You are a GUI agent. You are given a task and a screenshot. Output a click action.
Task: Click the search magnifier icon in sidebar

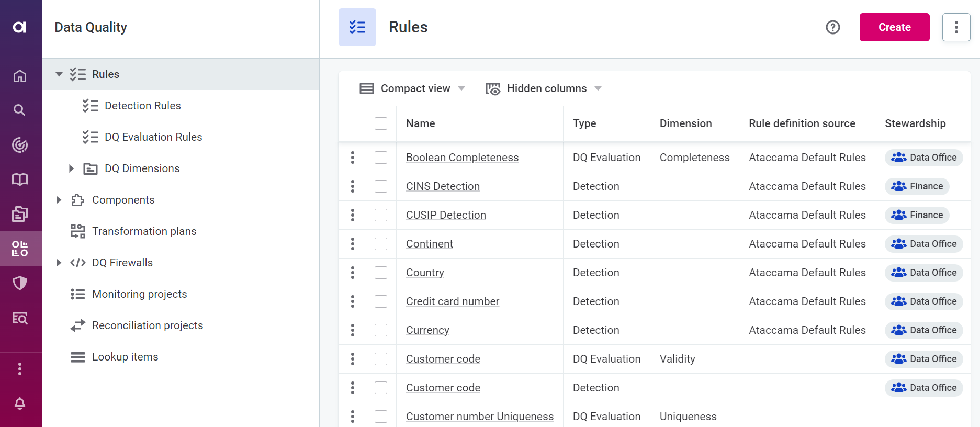20,110
